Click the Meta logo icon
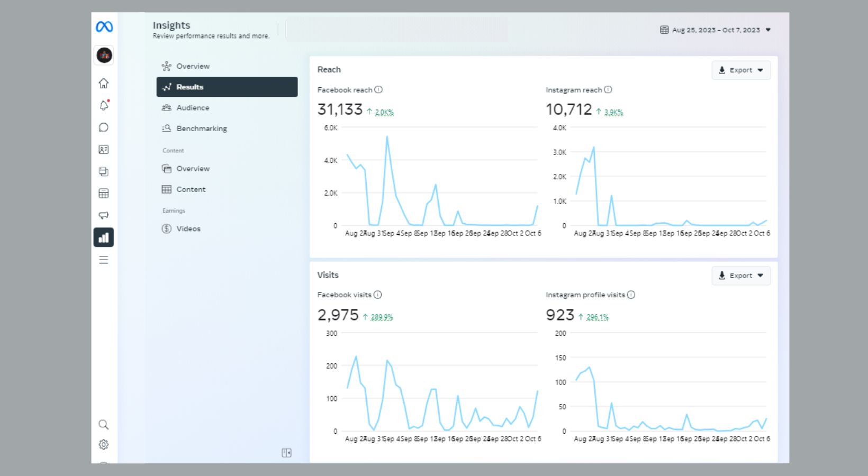Image resolution: width=868 pixels, height=476 pixels. click(x=104, y=26)
